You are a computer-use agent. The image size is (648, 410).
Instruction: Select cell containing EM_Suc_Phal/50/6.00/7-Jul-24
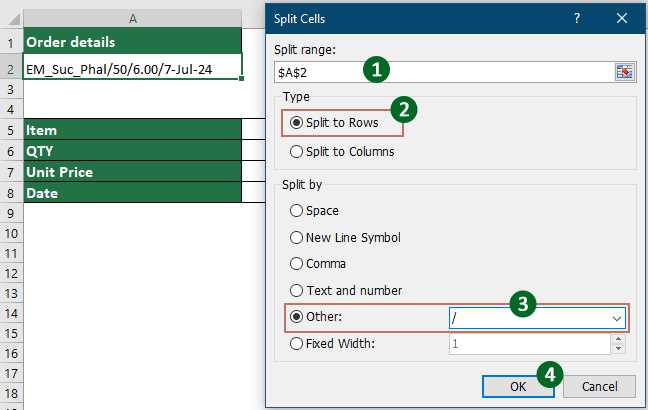[133, 67]
